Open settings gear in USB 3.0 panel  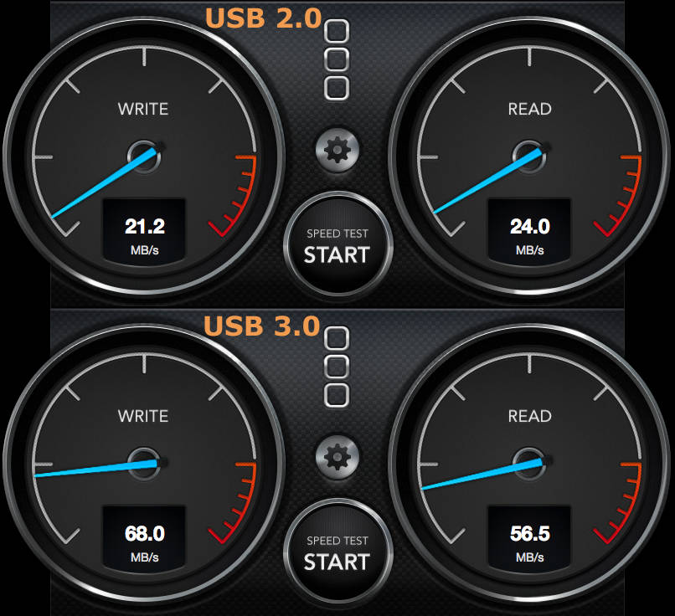pyautogui.click(x=337, y=457)
